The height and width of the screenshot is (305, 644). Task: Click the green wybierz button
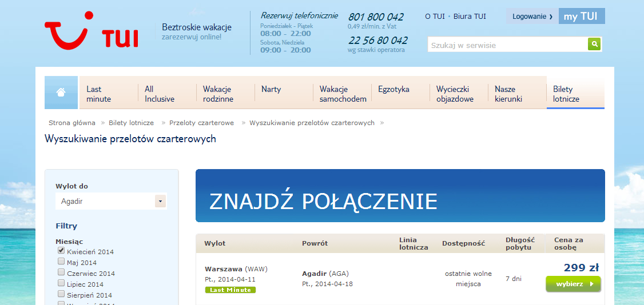573,284
